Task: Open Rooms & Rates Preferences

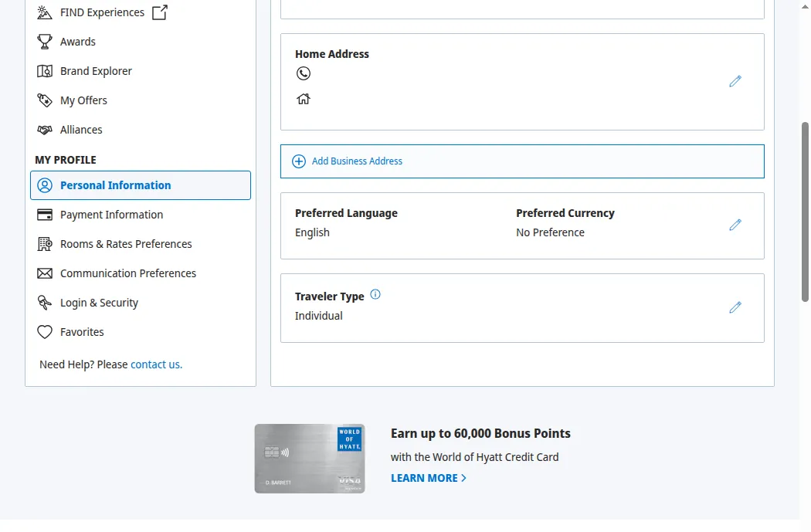Action: coord(126,244)
